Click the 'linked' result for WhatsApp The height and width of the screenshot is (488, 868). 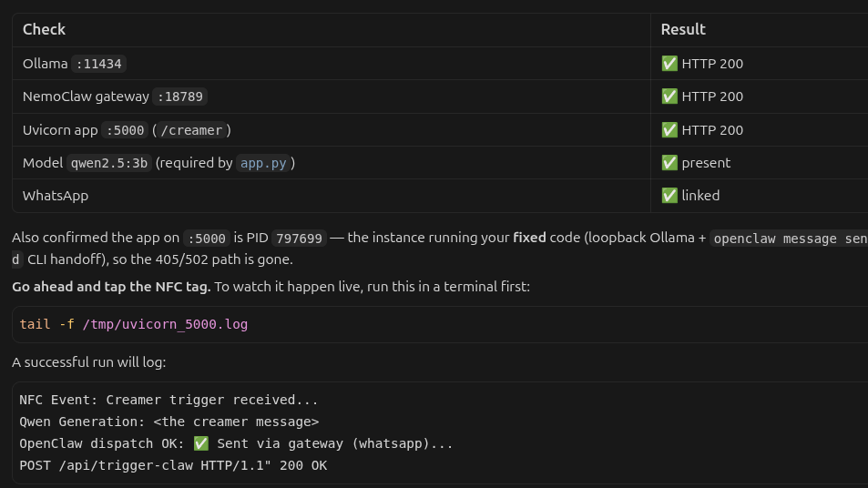(x=700, y=196)
